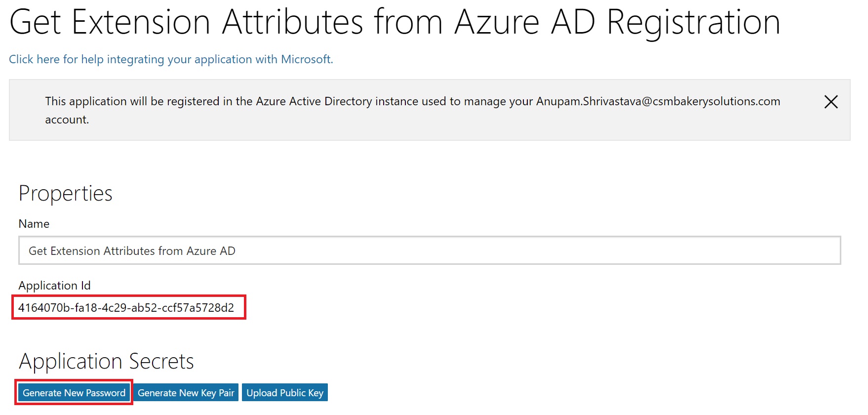Click the banner's registration message text
The height and width of the screenshot is (415, 868).
coord(413,110)
